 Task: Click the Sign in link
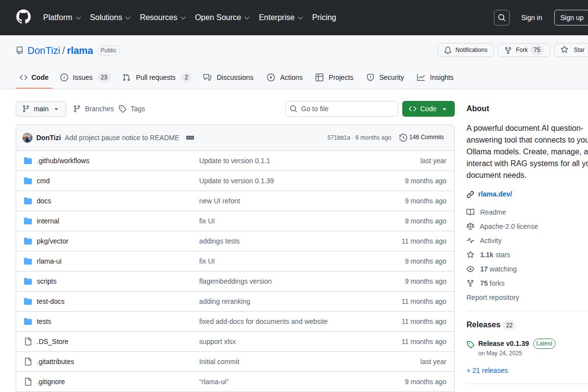(x=531, y=18)
